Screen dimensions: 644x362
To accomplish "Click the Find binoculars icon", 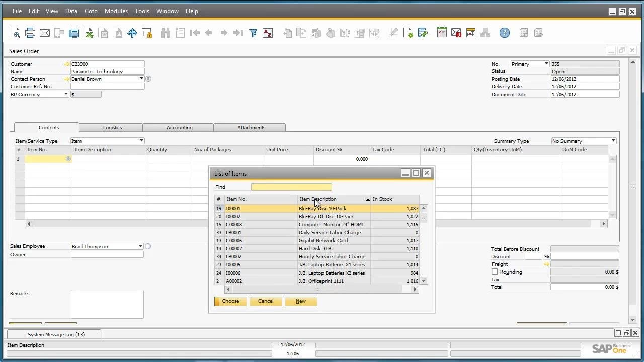I will (x=165, y=33).
